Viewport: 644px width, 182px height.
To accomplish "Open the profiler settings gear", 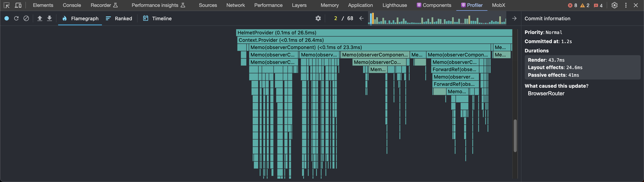I will click(x=318, y=18).
